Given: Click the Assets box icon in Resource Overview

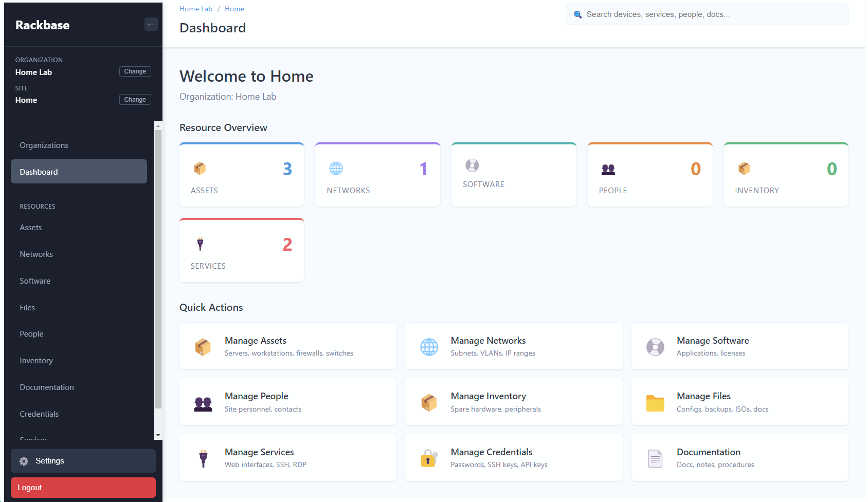Looking at the screenshot, I should point(200,169).
